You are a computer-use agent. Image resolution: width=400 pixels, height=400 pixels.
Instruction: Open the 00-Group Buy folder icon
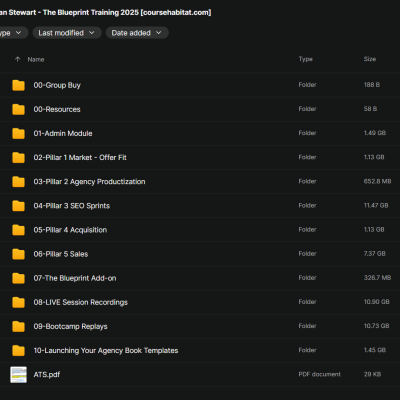tap(18, 85)
